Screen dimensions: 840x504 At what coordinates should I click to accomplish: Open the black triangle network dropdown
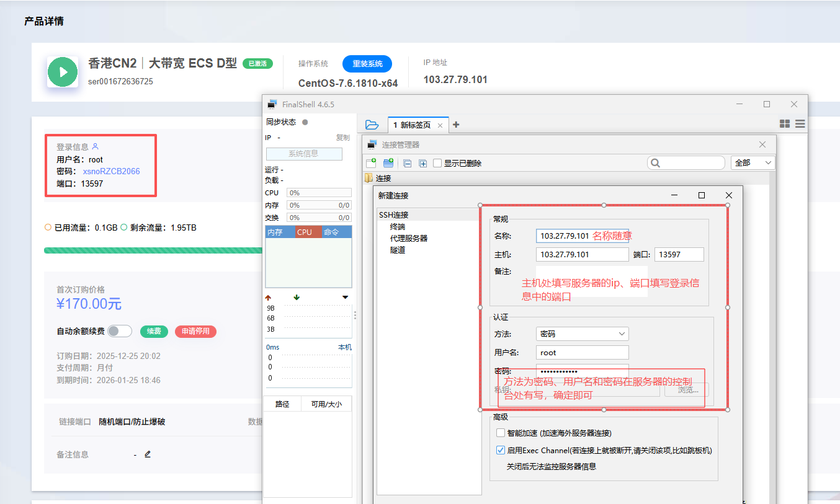pyautogui.click(x=346, y=298)
